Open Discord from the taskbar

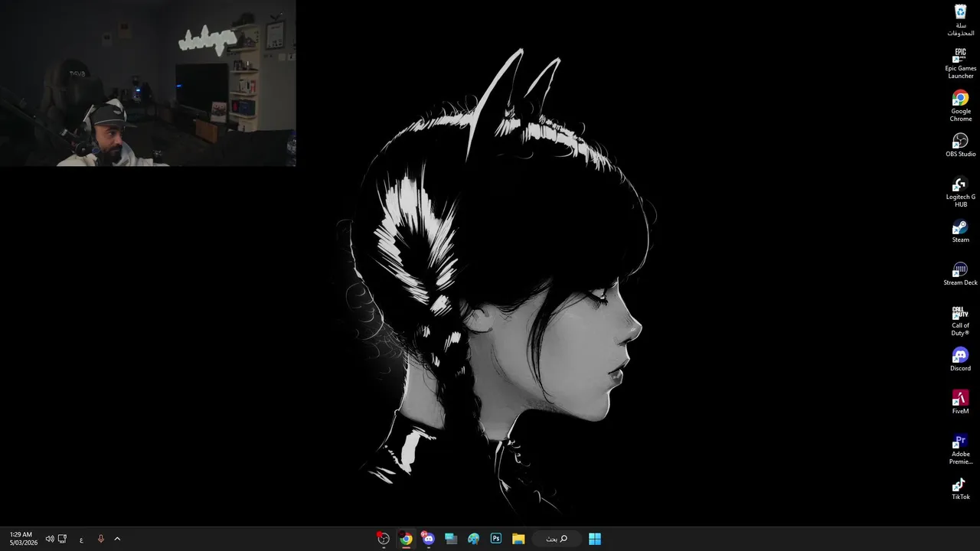pos(428,539)
